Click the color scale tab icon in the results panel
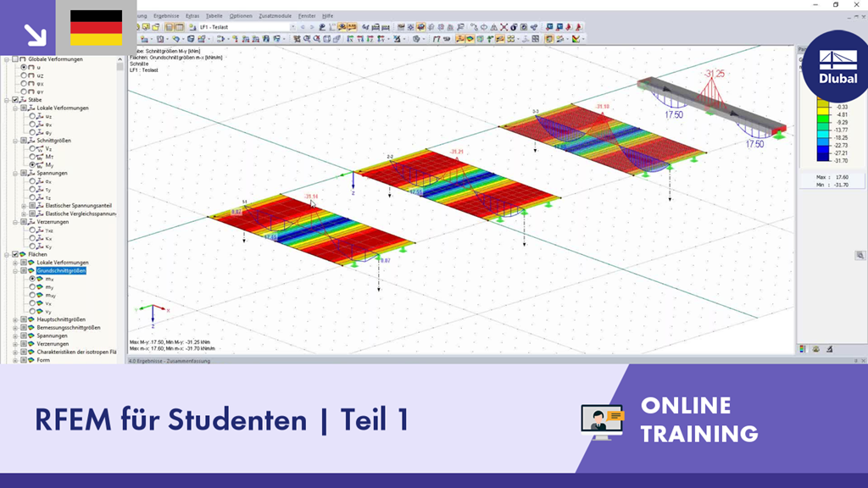Screen dimensions: 868x488 pyautogui.click(x=803, y=349)
